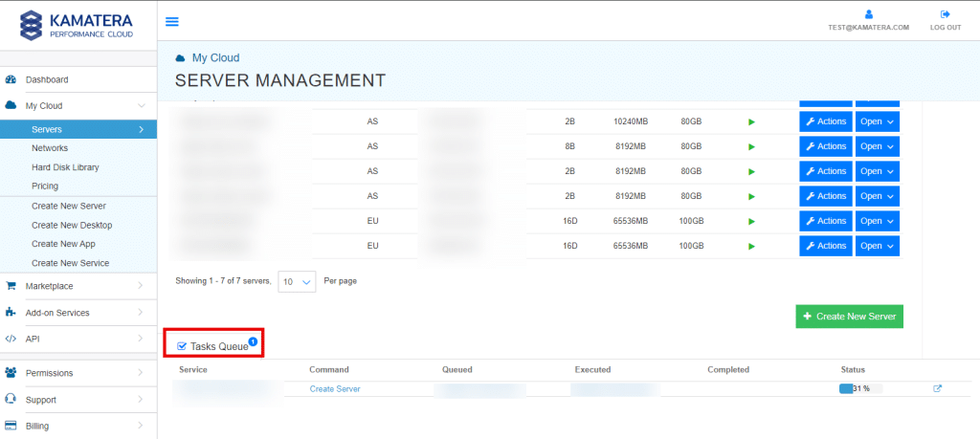Click the green running status arrow for 10240MB server
Image resolution: width=980 pixels, height=439 pixels.
751,122
